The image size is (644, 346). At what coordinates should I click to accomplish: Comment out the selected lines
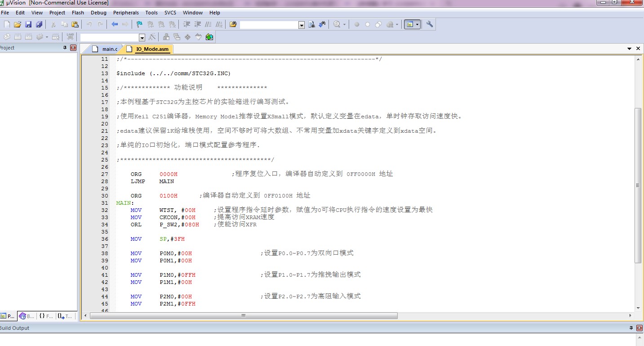click(208, 24)
